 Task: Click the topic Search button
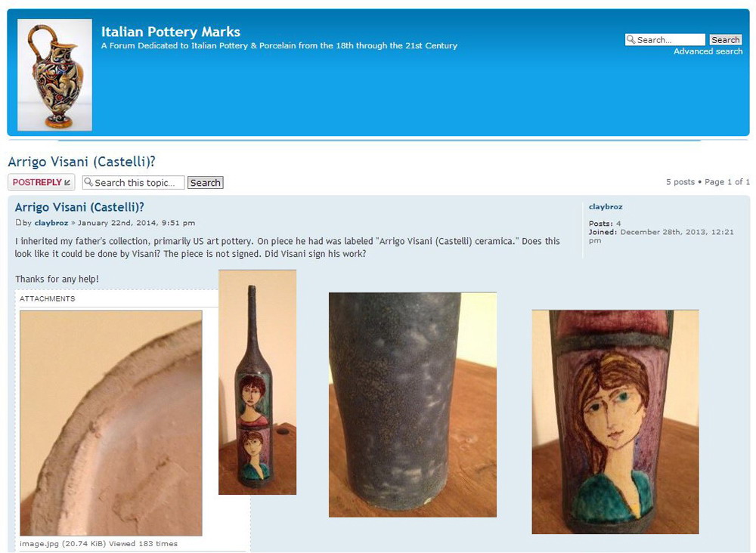click(x=206, y=183)
